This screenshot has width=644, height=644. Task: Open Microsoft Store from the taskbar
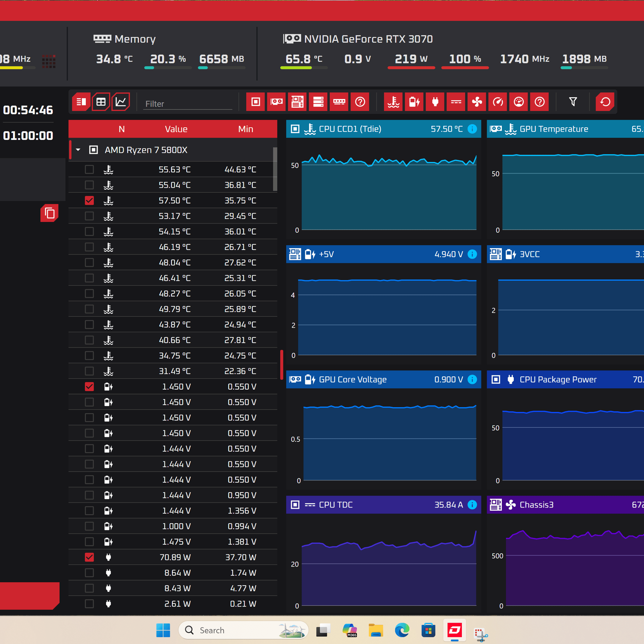pyautogui.click(x=428, y=630)
